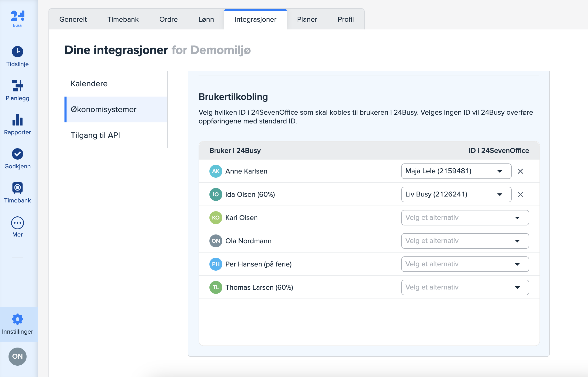Open Tidslinje clock icon in sidebar
The width and height of the screenshot is (588, 377).
[x=17, y=52]
